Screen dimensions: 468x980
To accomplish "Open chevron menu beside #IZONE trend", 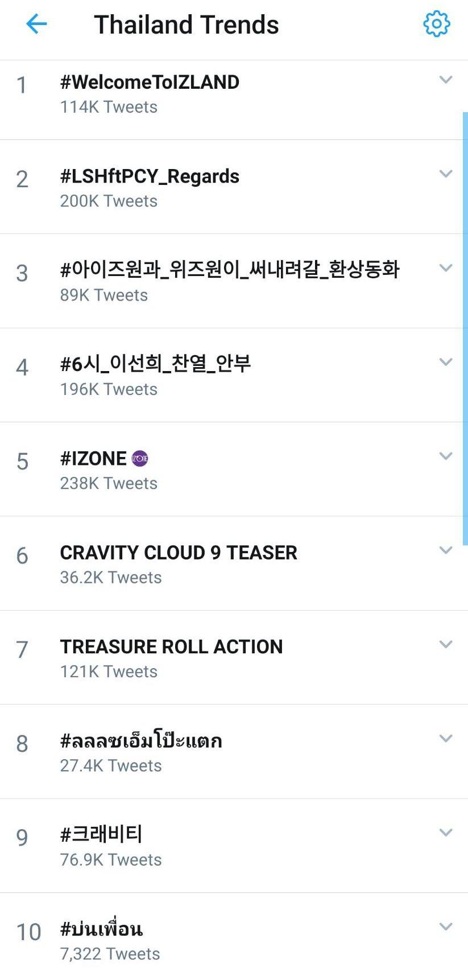I will pos(446,456).
